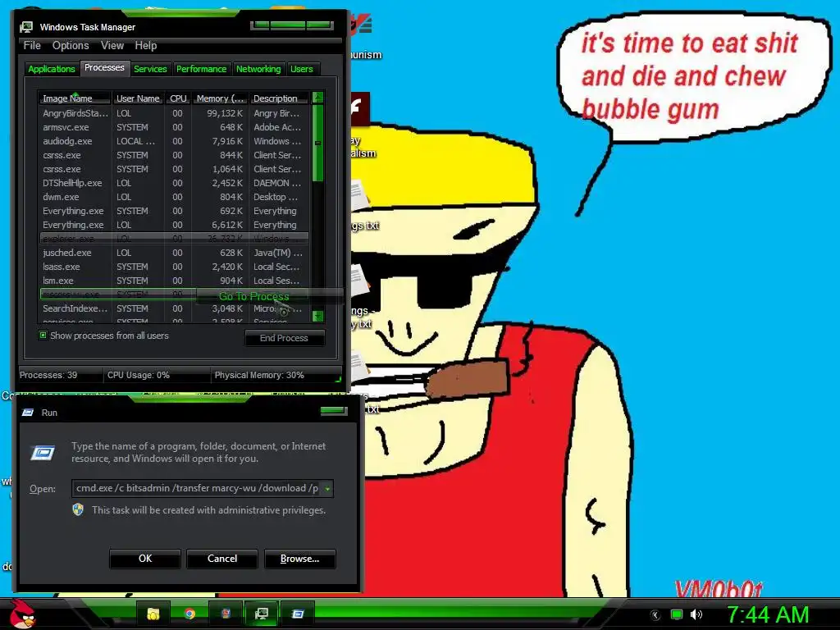Click the taskbar icon right of Chrome
Screen dimensions: 840x630
[226, 614]
